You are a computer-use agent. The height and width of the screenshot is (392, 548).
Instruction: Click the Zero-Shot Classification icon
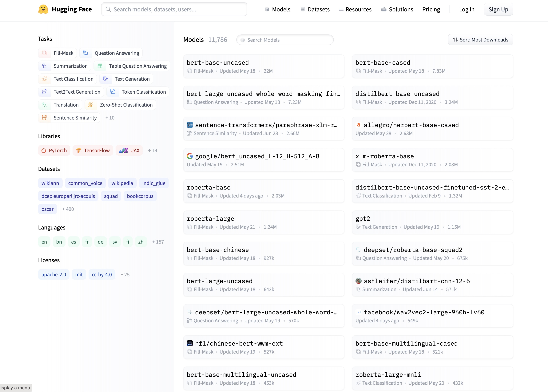coord(91,105)
